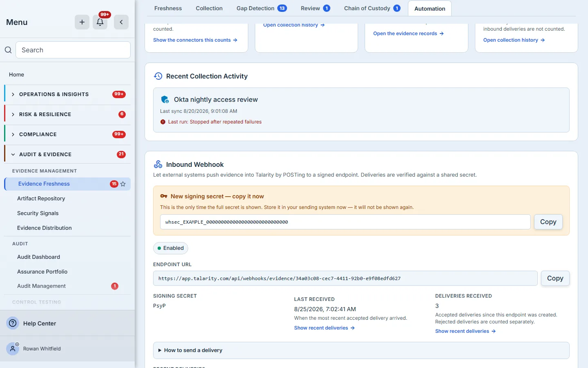Screen dimensions: 588x368
Task: Click the Enabled status pill
Action: [x=171, y=248]
